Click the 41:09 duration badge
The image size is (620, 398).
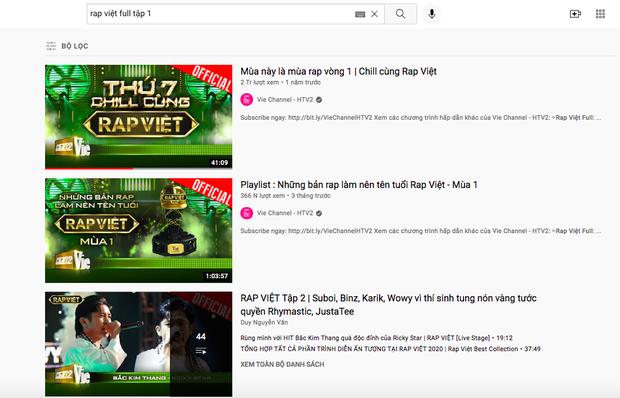[x=219, y=162]
